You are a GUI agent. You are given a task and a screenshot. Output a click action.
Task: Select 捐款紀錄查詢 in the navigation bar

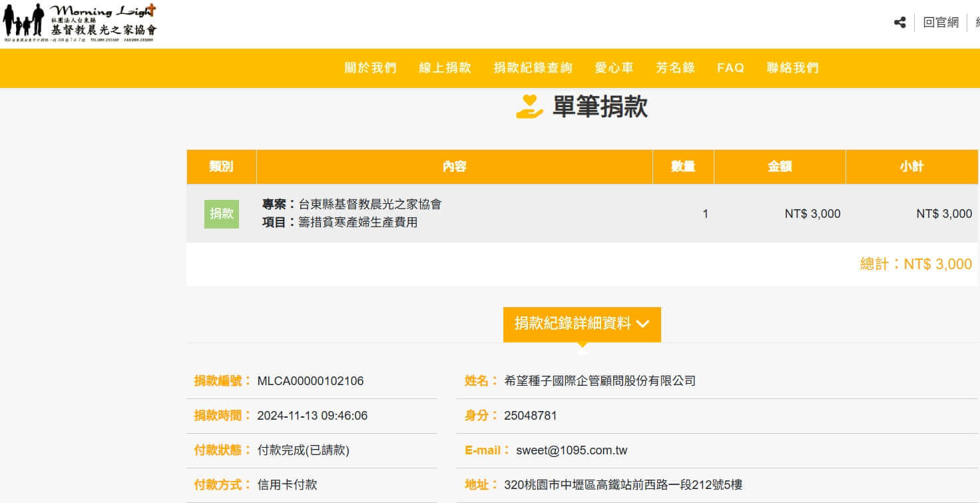tap(533, 68)
